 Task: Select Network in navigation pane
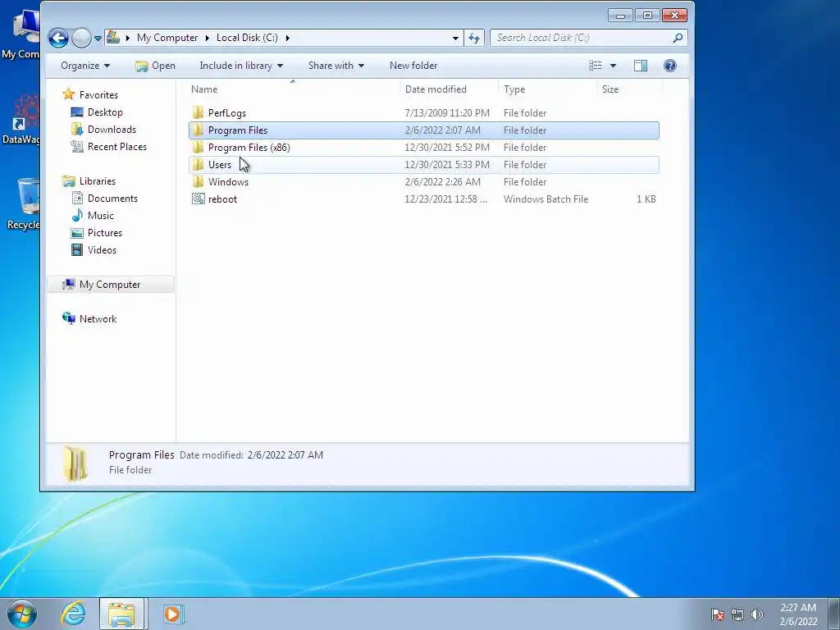point(98,319)
